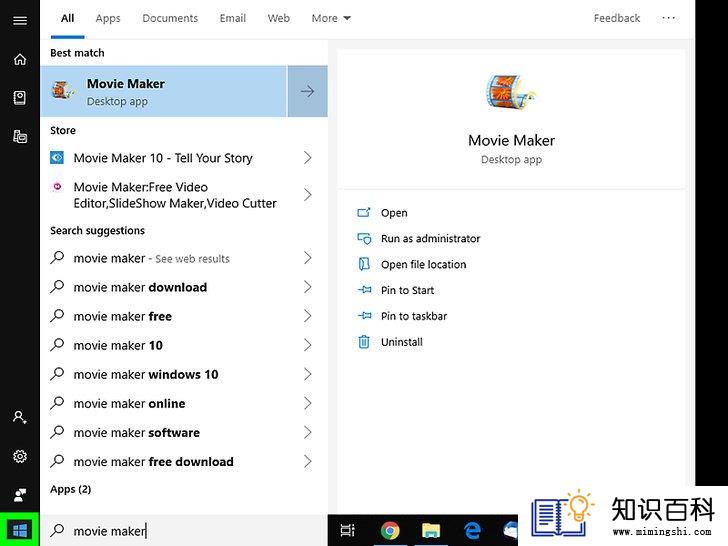Click the search box containing 'movie maker'
728x546 pixels.
tap(184, 530)
